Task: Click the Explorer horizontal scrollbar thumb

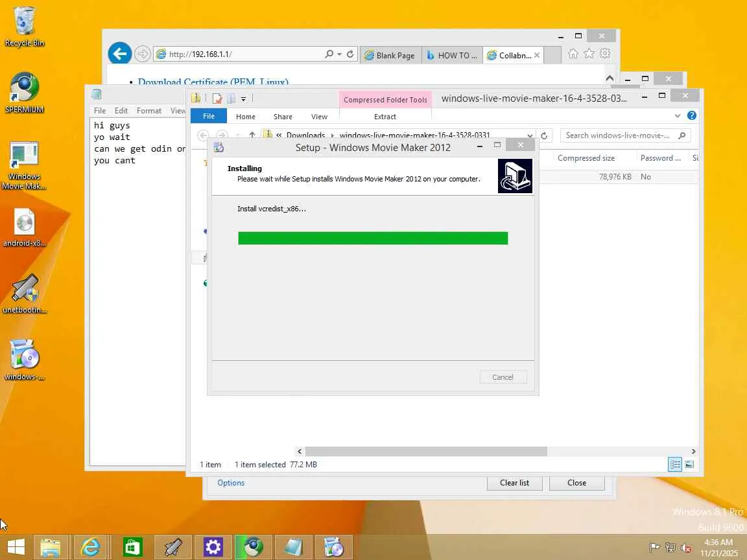Action: point(426,451)
